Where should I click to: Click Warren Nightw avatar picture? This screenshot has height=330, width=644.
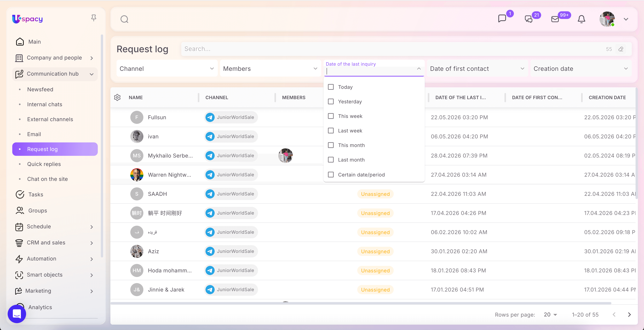tap(137, 175)
